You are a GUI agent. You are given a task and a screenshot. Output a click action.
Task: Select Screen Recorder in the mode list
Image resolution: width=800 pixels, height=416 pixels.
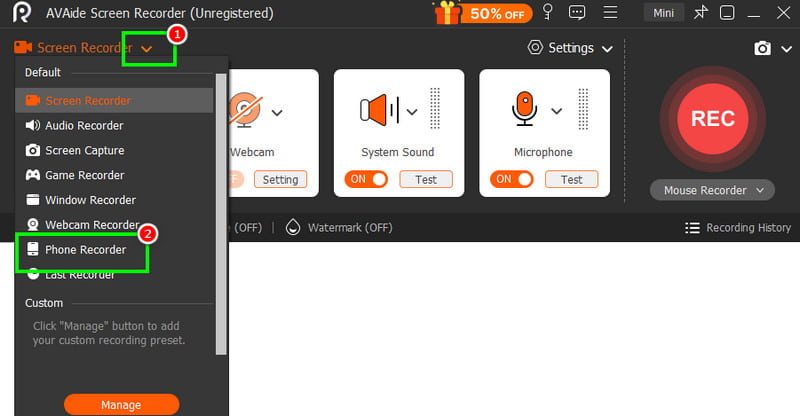tap(114, 101)
